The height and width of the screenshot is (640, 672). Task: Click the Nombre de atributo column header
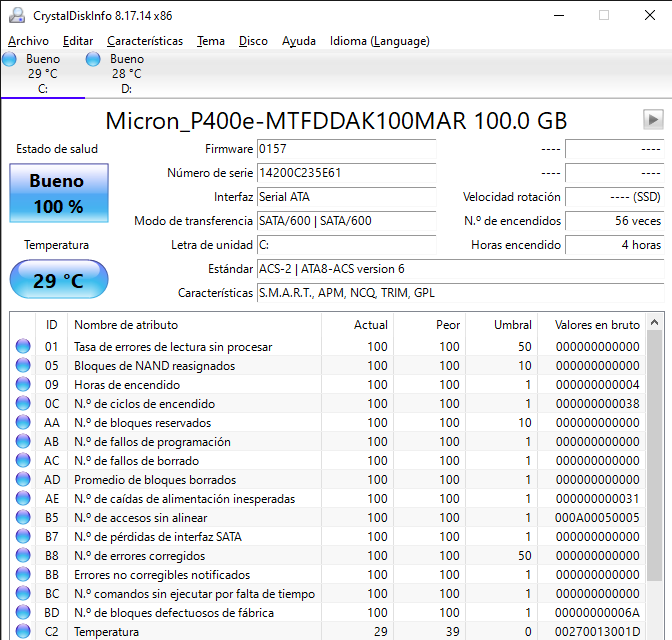[x=194, y=325]
